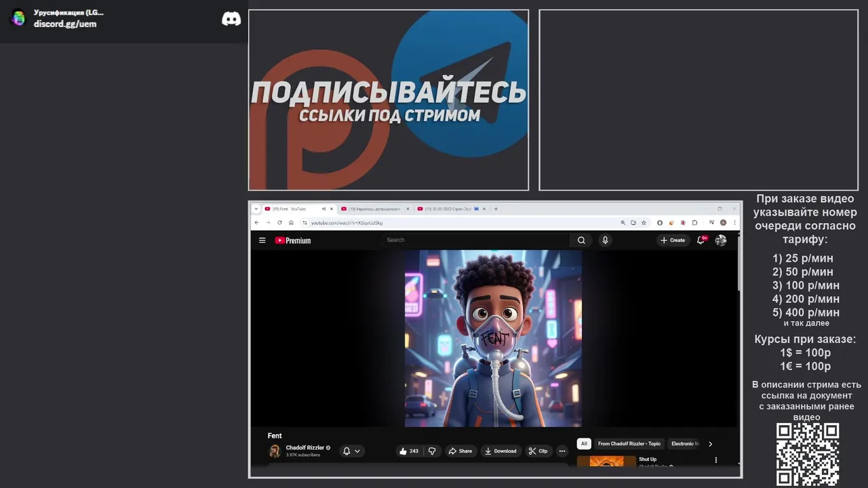Open the tab search dropdown arrow
Image resolution: width=868 pixels, height=488 pixels.
[256, 209]
